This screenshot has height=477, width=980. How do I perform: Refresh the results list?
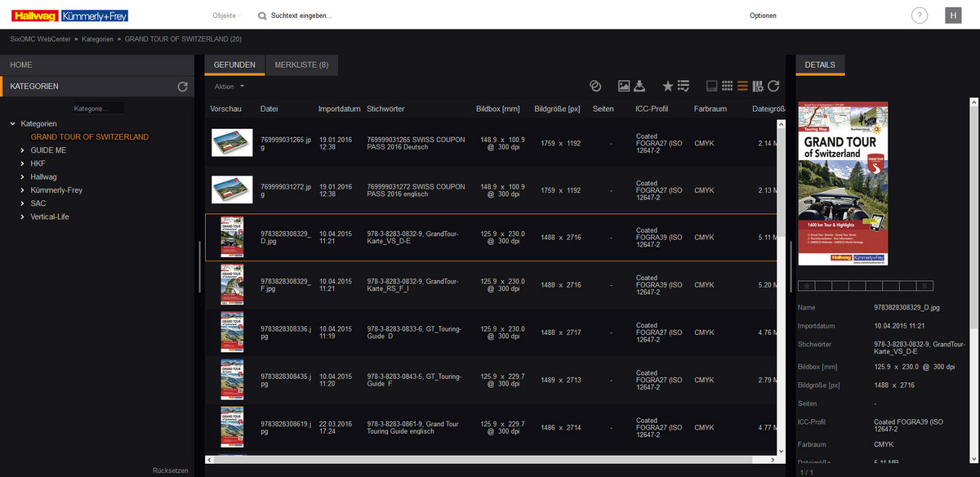pyautogui.click(x=773, y=86)
